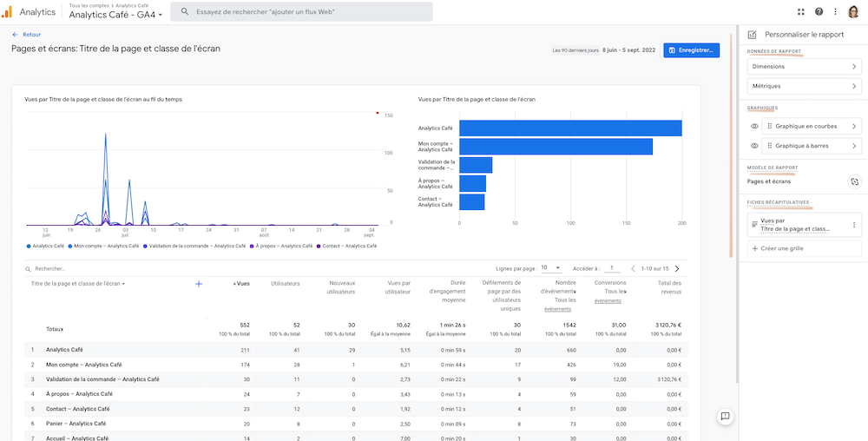Click table row Mon compte – Analytics Café

356,365
